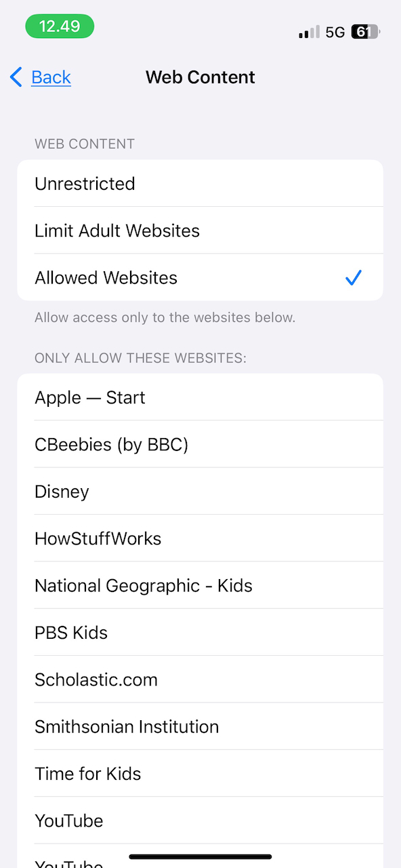The height and width of the screenshot is (868, 401).
Task: Select the Smithsonian Institution row
Action: click(x=200, y=726)
